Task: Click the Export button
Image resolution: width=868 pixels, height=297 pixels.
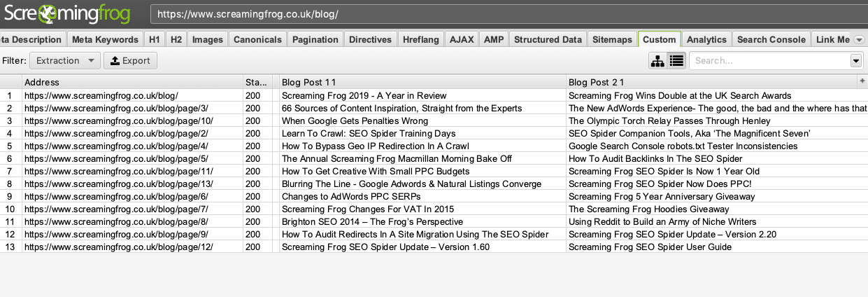Action: (131, 61)
